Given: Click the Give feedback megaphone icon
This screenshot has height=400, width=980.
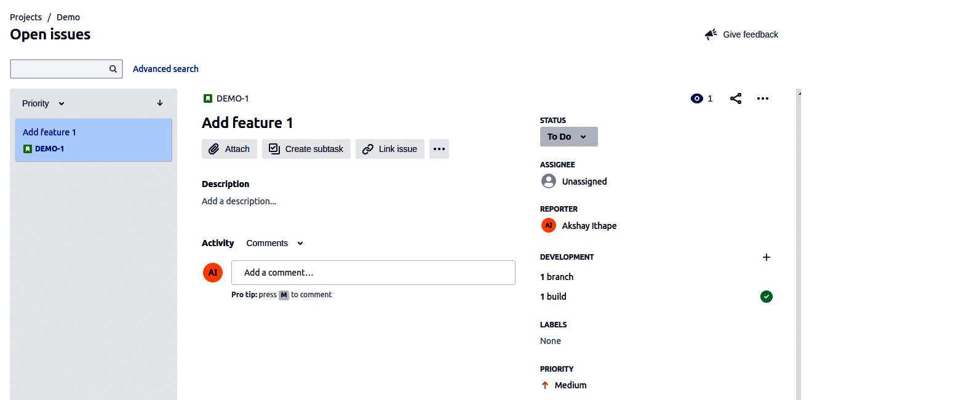Looking at the screenshot, I should point(711,34).
